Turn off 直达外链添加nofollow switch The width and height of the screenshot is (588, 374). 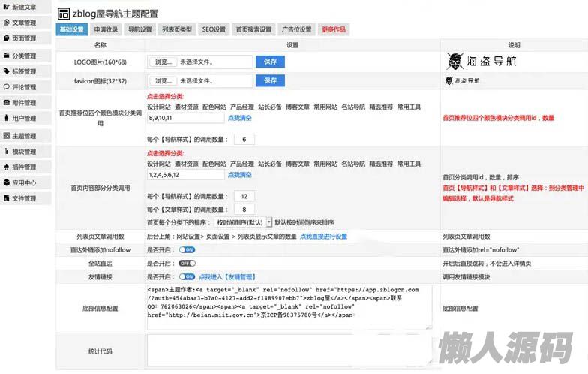pos(187,249)
